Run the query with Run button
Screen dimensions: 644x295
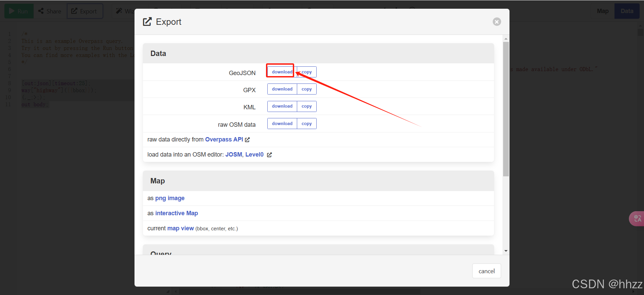(19, 11)
